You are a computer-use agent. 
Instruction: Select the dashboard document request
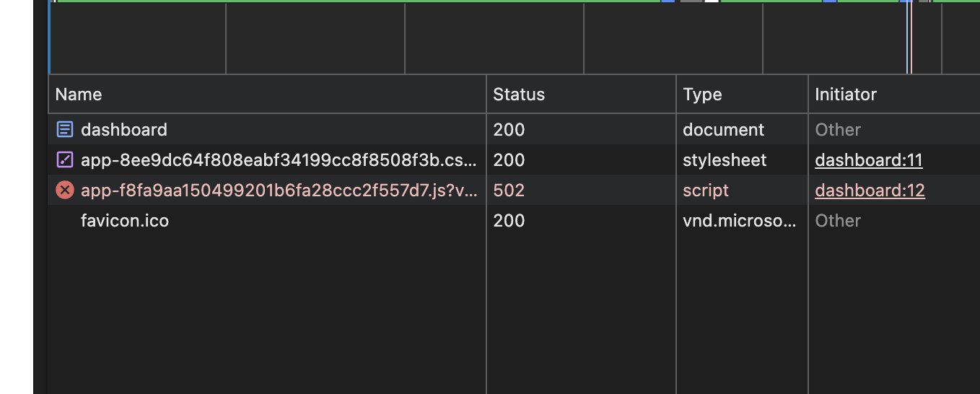[124, 130]
